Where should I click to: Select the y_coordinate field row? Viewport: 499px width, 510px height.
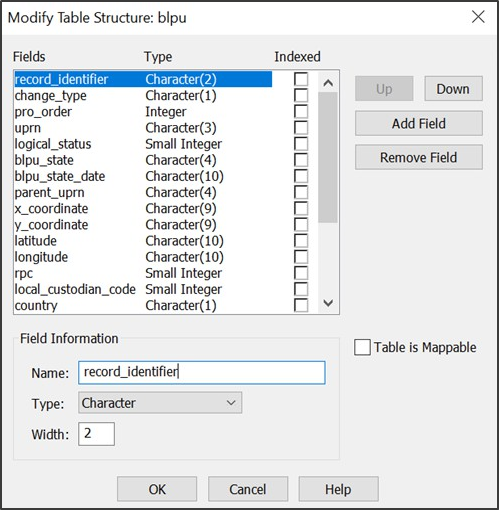coord(143,225)
